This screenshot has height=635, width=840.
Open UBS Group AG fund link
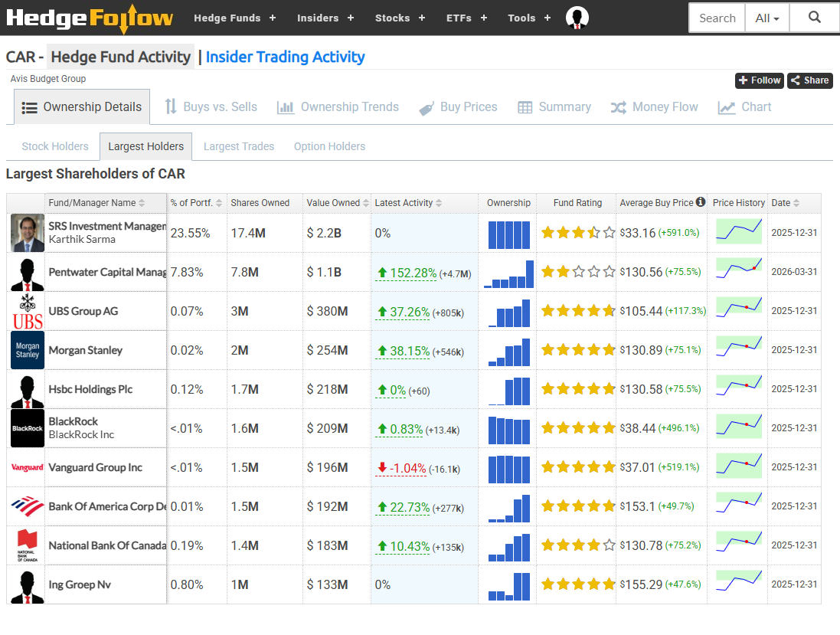click(83, 311)
